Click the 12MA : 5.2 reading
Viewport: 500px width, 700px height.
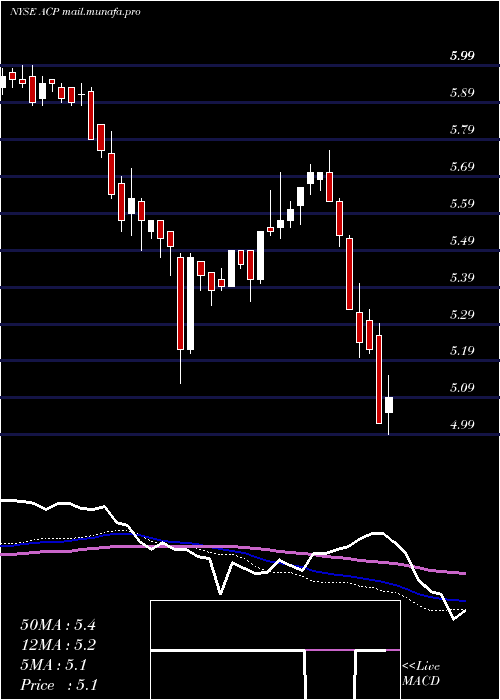58,645
